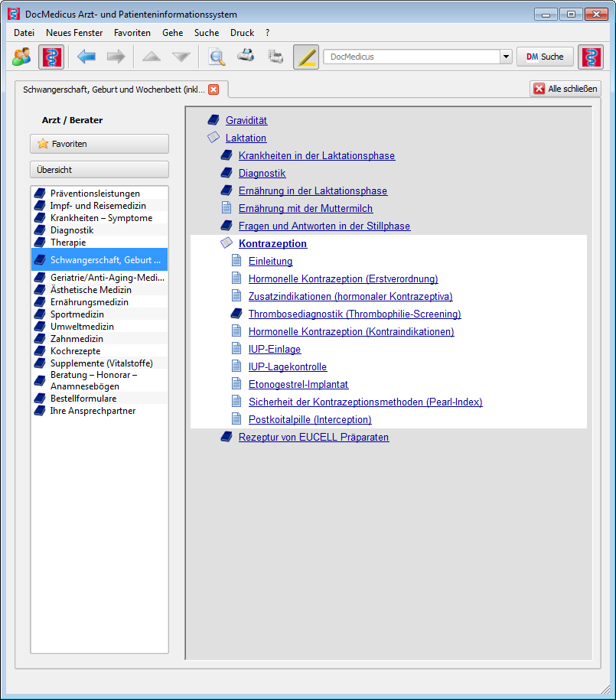The height and width of the screenshot is (700, 616).
Task: Open the Sicherheit der Kontrazeptionsmethoden (Pearl-Index) link
Action: (x=366, y=402)
